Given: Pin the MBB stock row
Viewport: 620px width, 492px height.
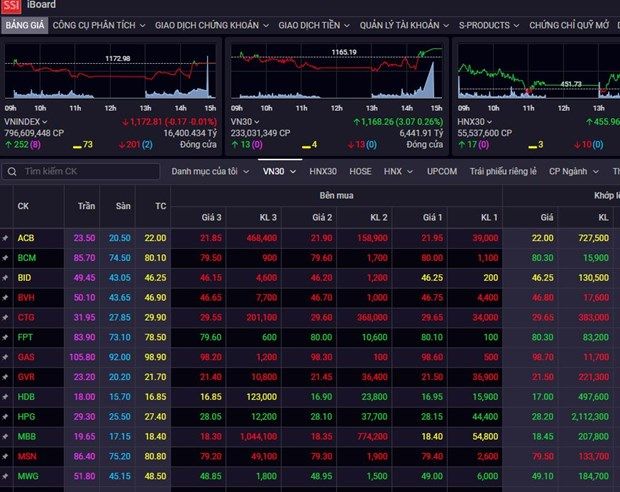Looking at the screenshot, I should [5, 437].
